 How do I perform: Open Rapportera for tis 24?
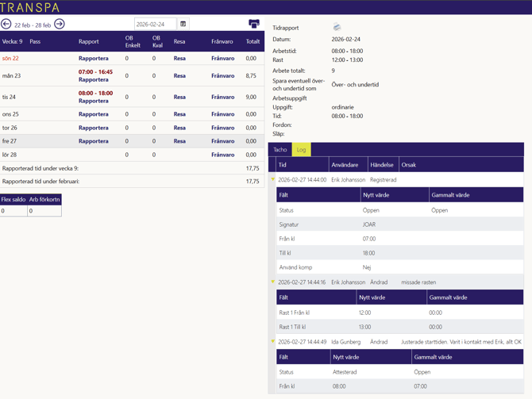click(94, 102)
